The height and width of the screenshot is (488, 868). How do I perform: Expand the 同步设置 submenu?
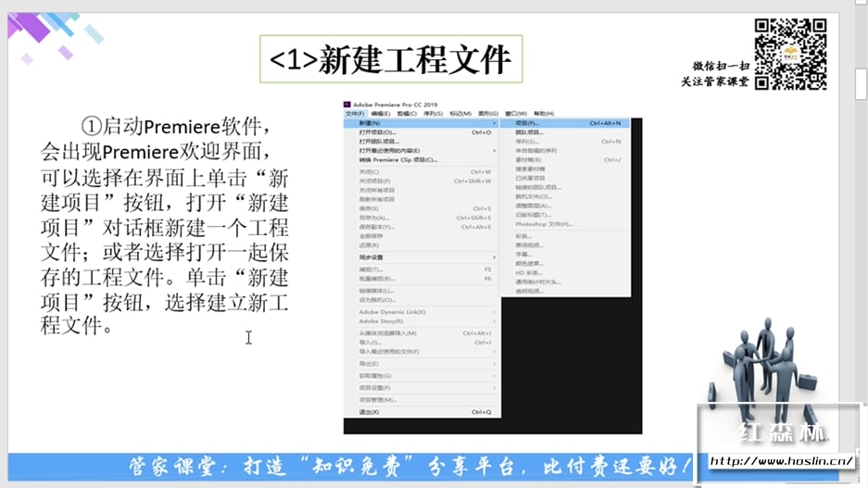coord(422,257)
